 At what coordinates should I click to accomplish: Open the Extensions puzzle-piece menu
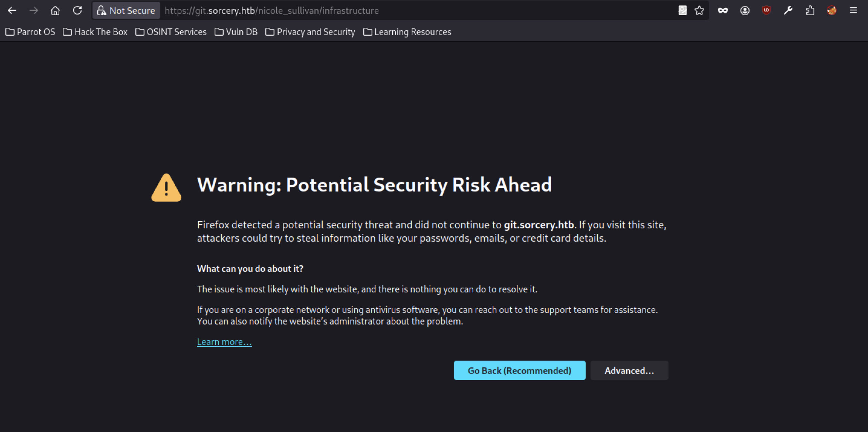pyautogui.click(x=810, y=11)
